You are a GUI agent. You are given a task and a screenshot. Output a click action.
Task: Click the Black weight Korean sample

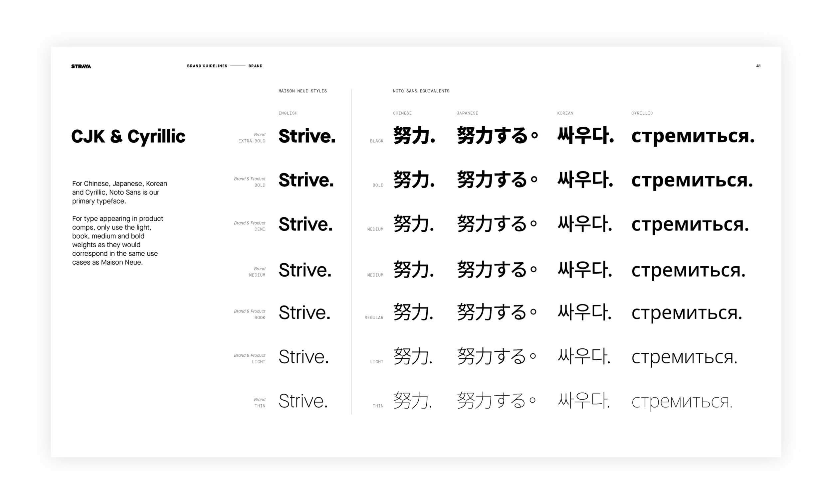pyautogui.click(x=585, y=136)
